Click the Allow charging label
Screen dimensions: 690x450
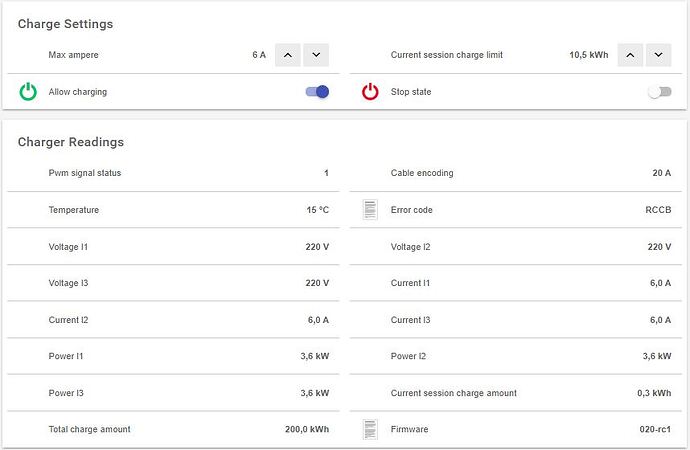tap(77, 92)
